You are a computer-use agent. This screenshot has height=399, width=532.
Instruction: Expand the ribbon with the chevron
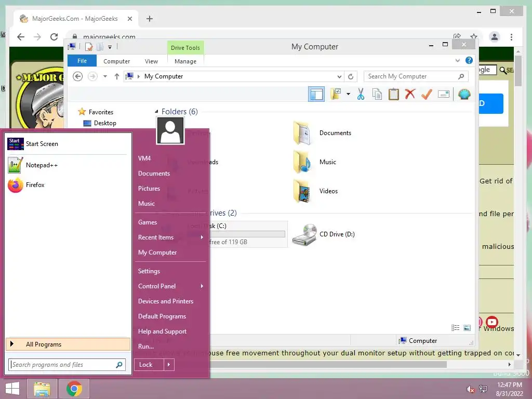point(458,60)
